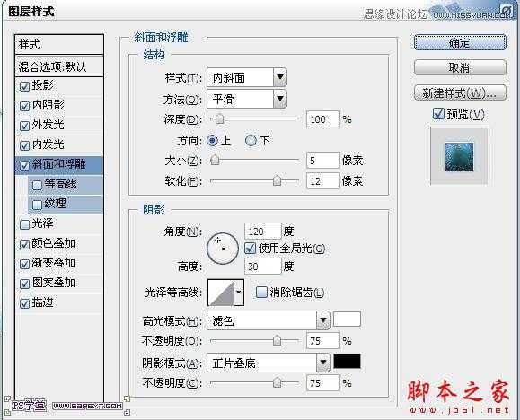Select the 下 (Down) direction radio button
This screenshot has width=520, height=420.
tap(251, 141)
